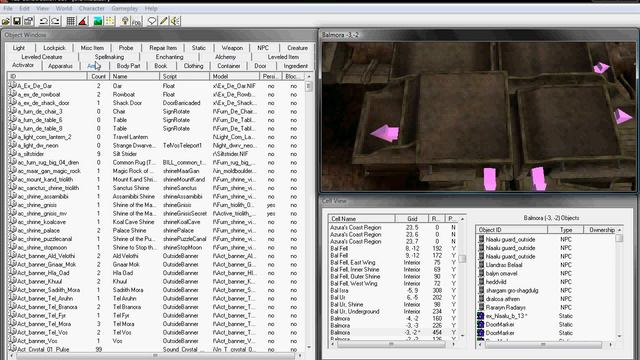Select the heddvild NPC icon
This screenshot has height=360, width=640.
481,282
